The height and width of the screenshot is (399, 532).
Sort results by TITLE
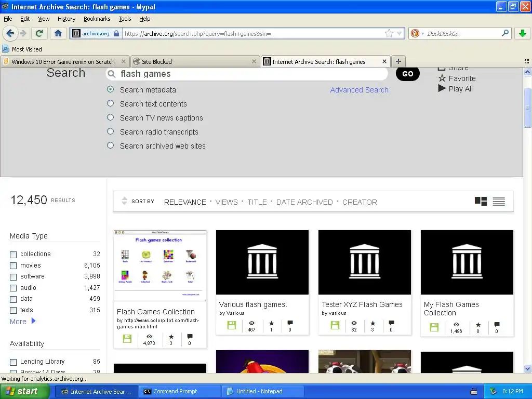tap(257, 202)
